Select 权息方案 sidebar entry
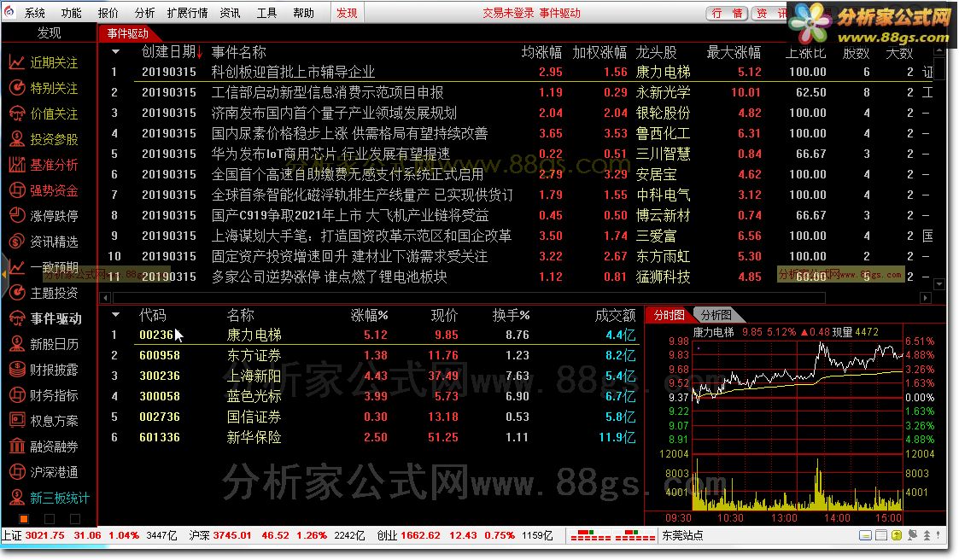This screenshot has width=959, height=560. 44,421
